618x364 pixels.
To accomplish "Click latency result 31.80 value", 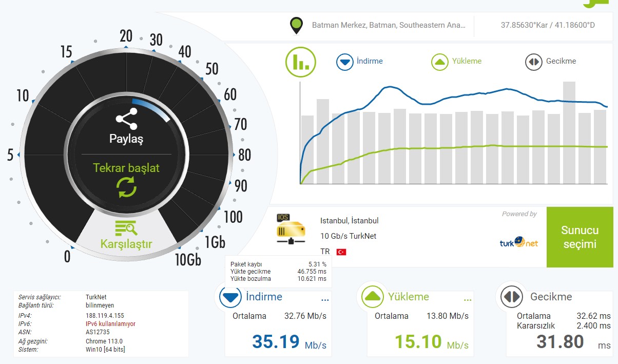I will pos(560,341).
